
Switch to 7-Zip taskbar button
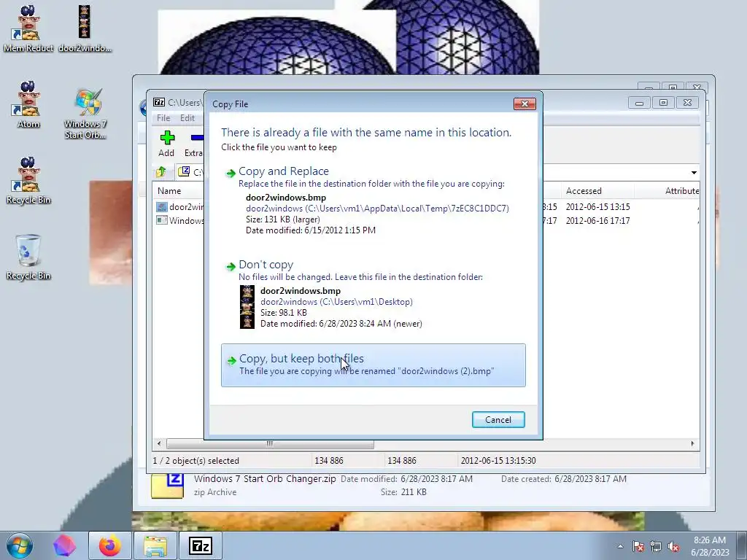click(x=200, y=545)
